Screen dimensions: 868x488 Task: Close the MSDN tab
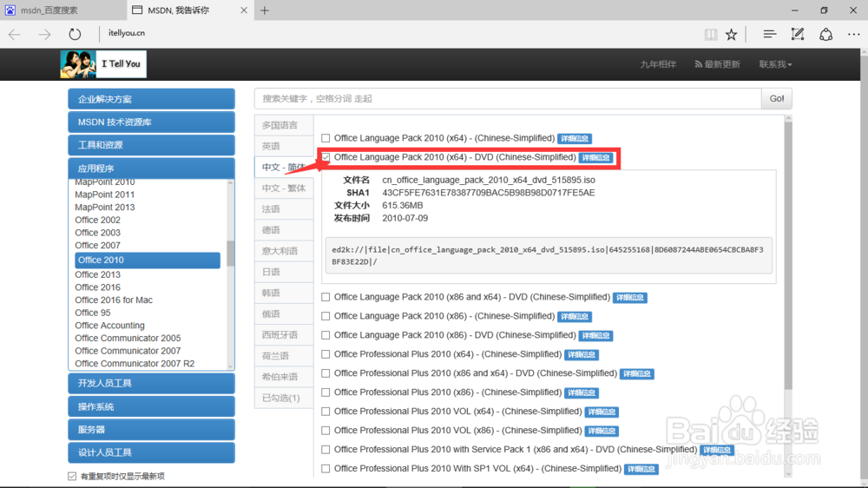(x=244, y=10)
